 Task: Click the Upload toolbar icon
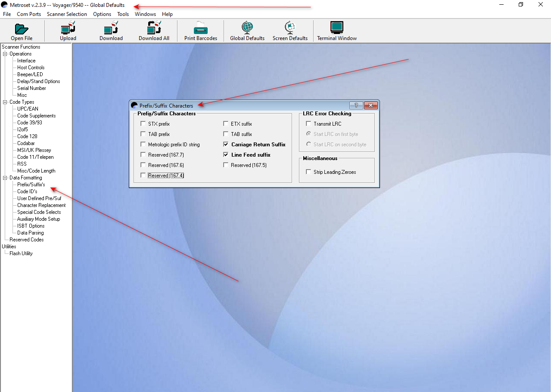pyautogui.click(x=68, y=31)
